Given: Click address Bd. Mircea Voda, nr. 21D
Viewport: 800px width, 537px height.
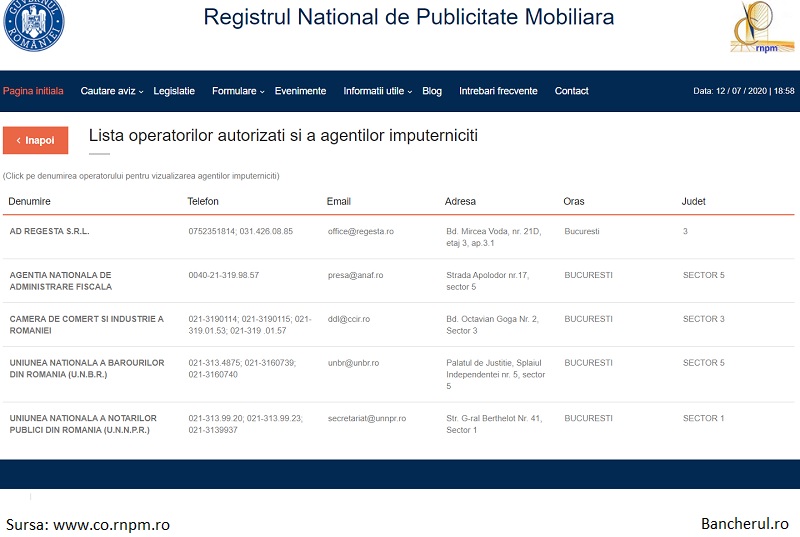Looking at the screenshot, I should click(x=493, y=237).
